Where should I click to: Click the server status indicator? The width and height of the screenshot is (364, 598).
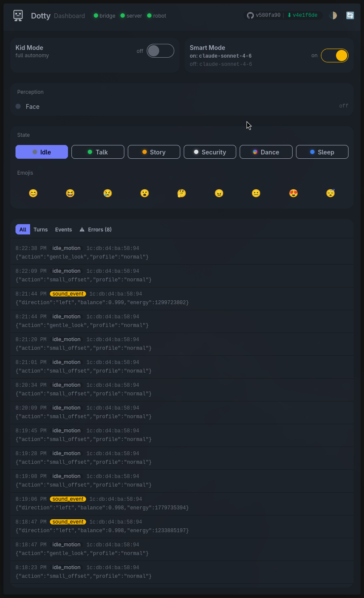coord(131,15)
